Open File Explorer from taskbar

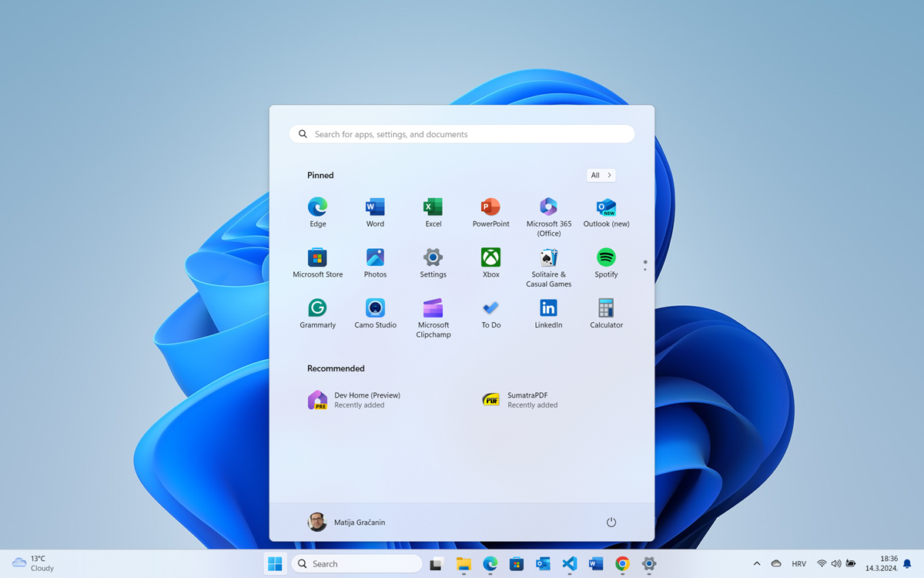[x=464, y=564]
